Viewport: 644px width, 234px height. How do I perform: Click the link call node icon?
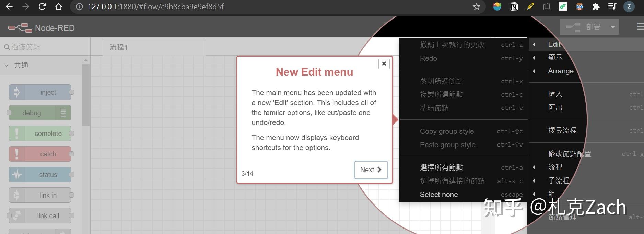[x=16, y=216]
